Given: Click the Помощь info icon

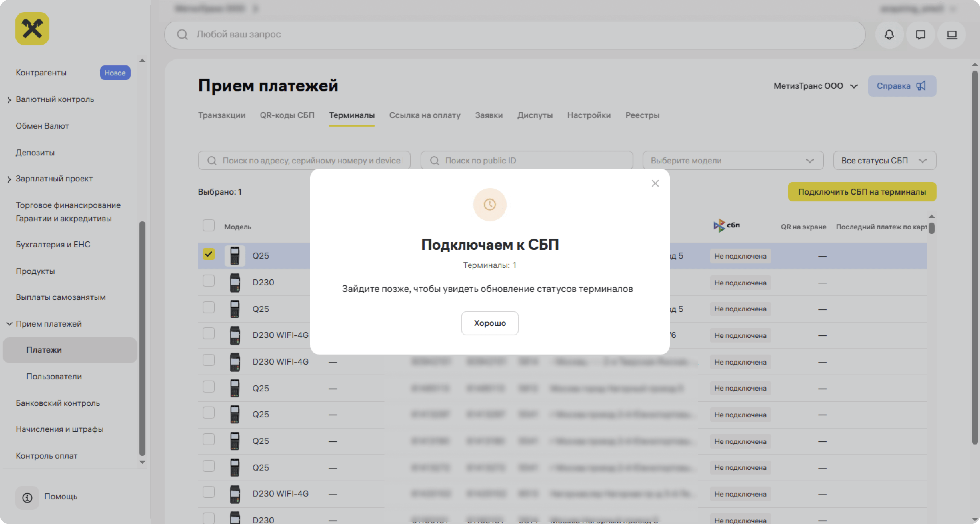Looking at the screenshot, I should [x=27, y=497].
